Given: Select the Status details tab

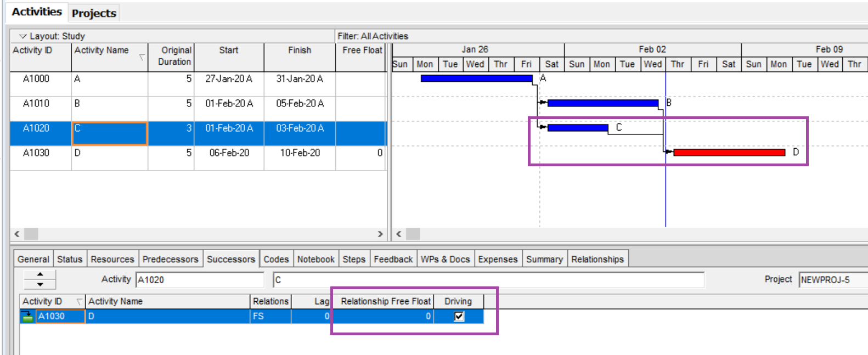Looking at the screenshot, I should coord(69,259).
